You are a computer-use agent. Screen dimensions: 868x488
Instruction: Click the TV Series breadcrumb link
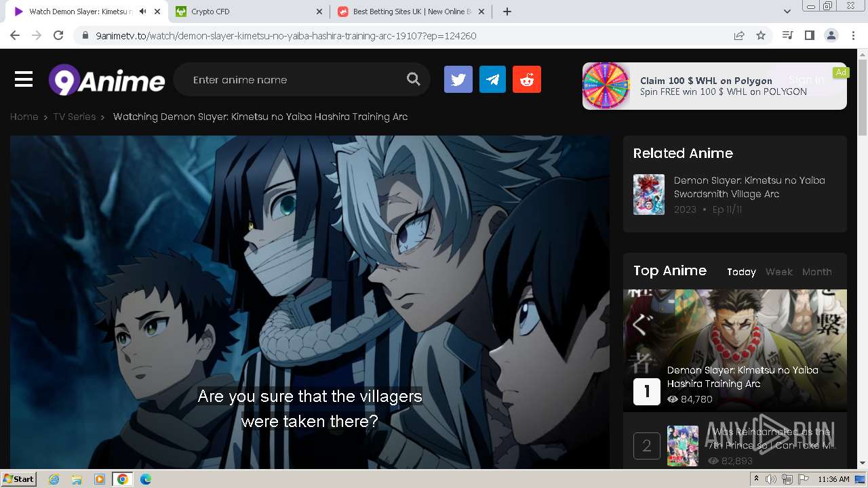(75, 117)
